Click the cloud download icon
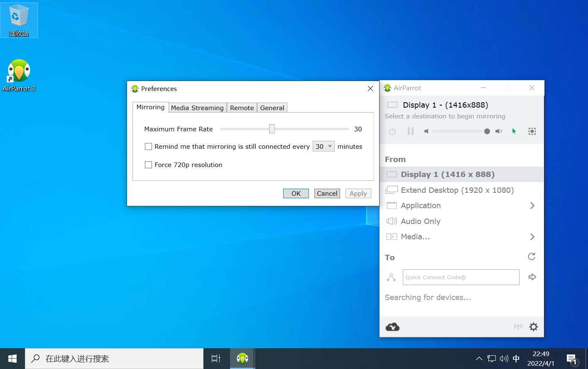The image size is (588, 369). pyautogui.click(x=392, y=327)
